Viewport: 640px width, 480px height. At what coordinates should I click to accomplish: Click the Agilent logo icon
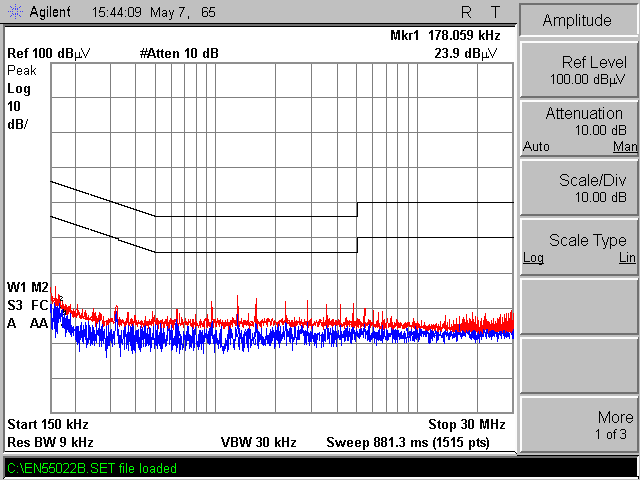[14, 13]
